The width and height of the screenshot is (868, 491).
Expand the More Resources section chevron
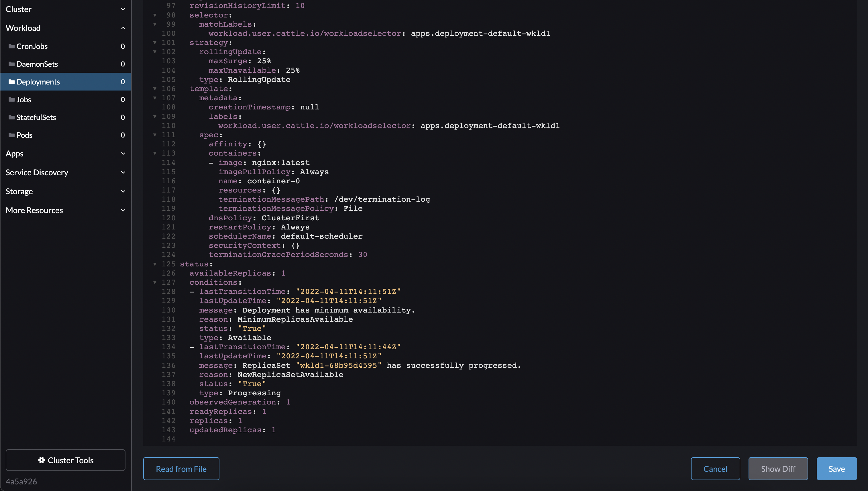click(123, 210)
